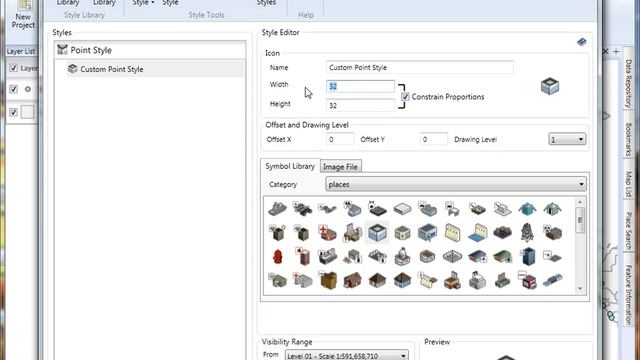Screen dimensions: 640x360
Task: Open the Category dropdown showing places
Action: click(x=456, y=184)
